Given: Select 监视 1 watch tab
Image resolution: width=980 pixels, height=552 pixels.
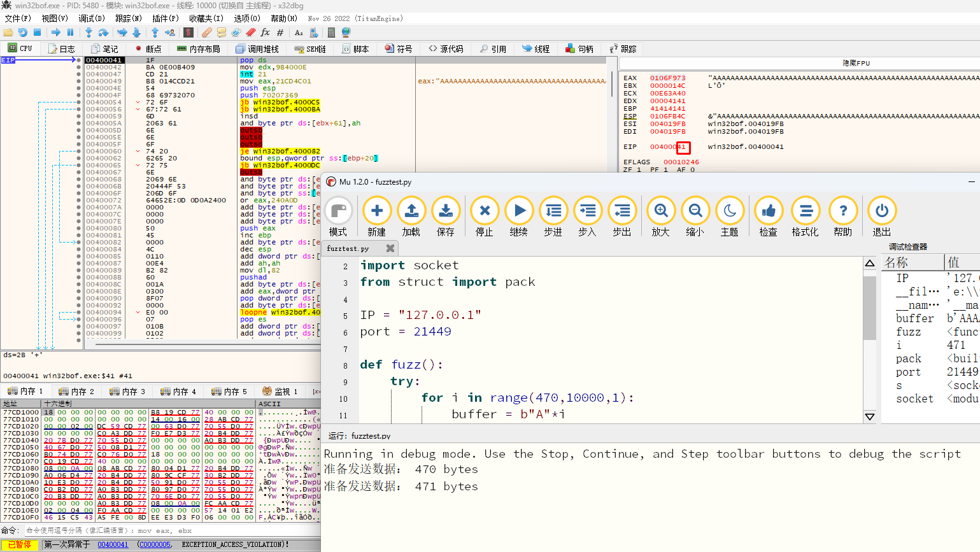Looking at the screenshot, I should (280, 391).
